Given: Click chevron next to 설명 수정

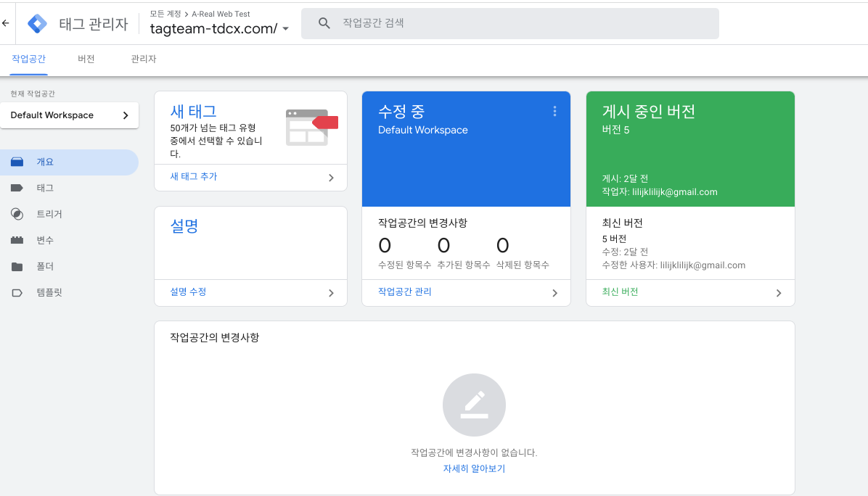Looking at the screenshot, I should (x=331, y=293).
